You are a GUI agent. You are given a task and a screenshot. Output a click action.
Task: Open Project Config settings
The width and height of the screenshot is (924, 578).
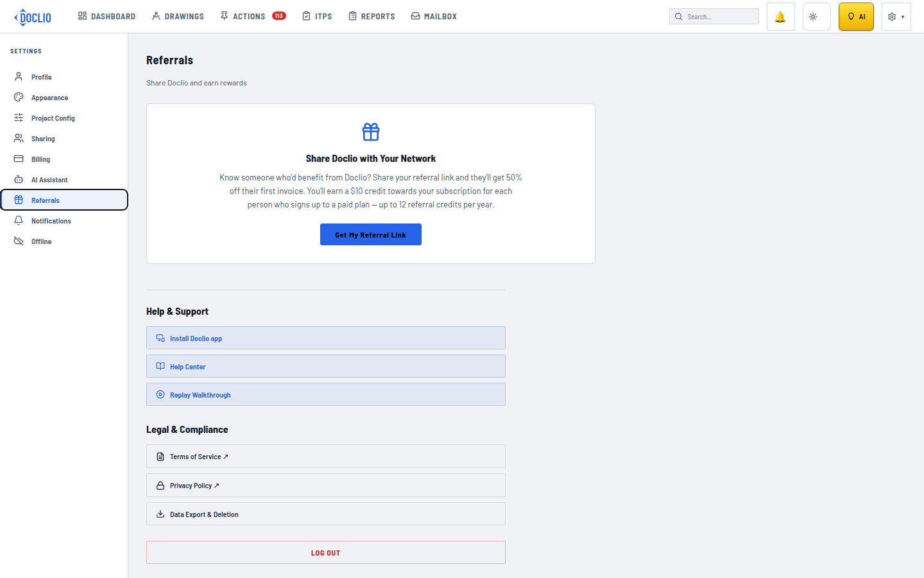point(64,118)
